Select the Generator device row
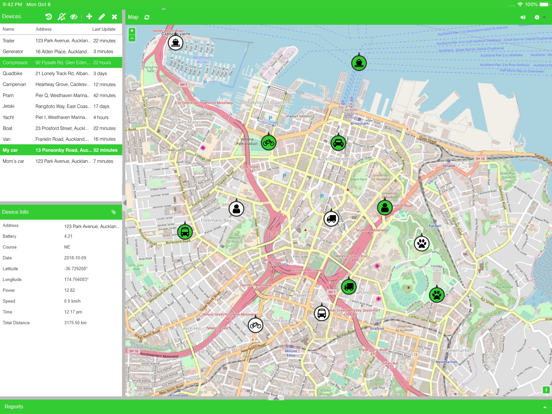 pyautogui.click(x=61, y=51)
